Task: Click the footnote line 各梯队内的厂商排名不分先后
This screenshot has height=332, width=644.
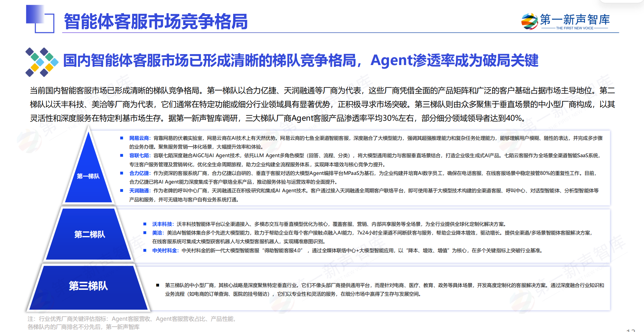Action: click(x=83, y=327)
